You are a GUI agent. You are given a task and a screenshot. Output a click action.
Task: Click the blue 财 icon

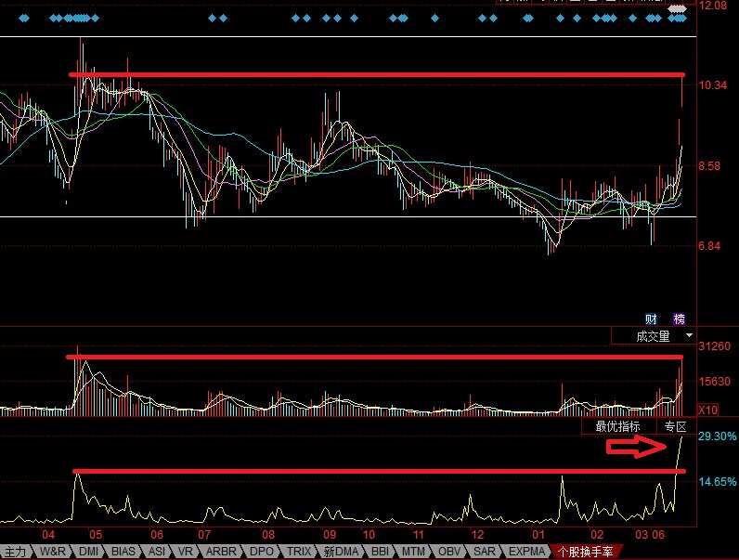651,319
